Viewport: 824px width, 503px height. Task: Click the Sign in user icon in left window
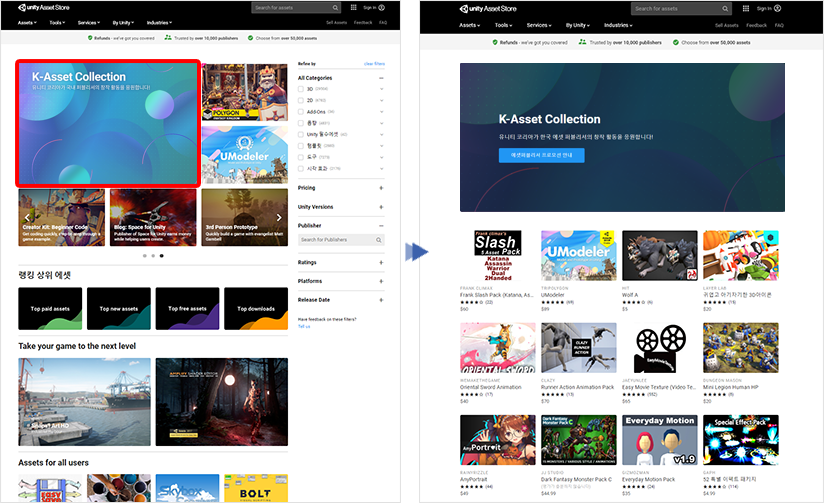[382, 7]
